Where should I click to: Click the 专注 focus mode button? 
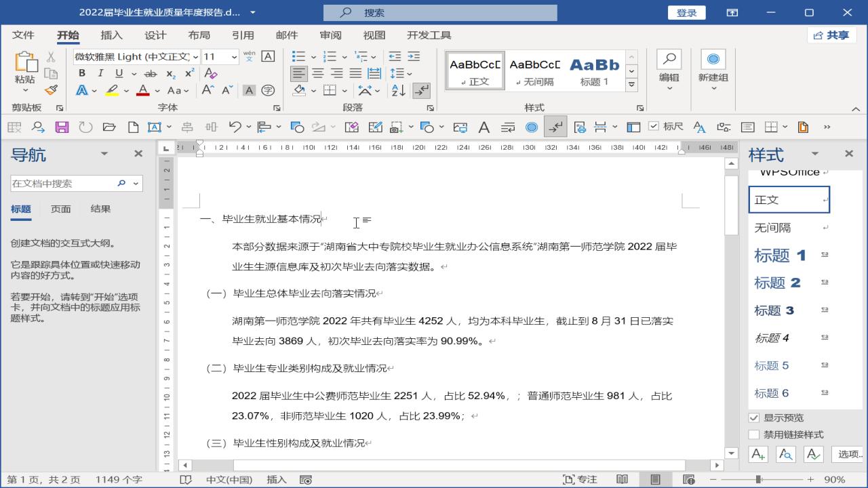pos(580,479)
